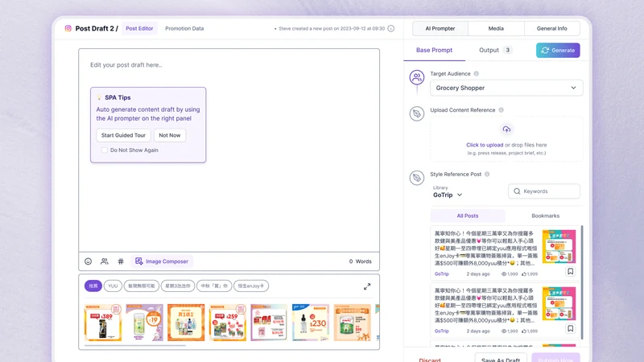Open the post creation info icon
This screenshot has height=362, width=644.
[x=391, y=28]
